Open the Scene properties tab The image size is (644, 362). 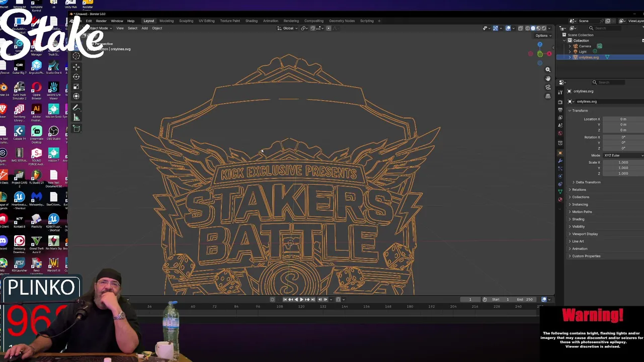[x=560, y=125]
